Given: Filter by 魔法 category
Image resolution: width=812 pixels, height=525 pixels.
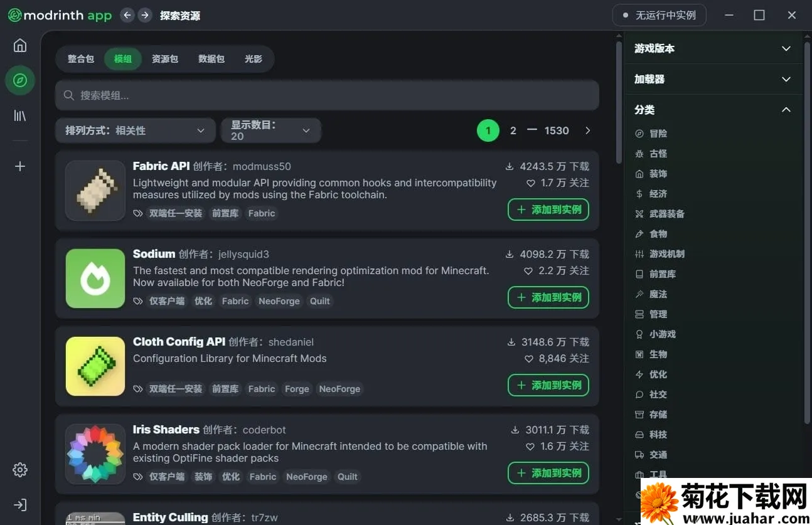Looking at the screenshot, I should point(651,294).
